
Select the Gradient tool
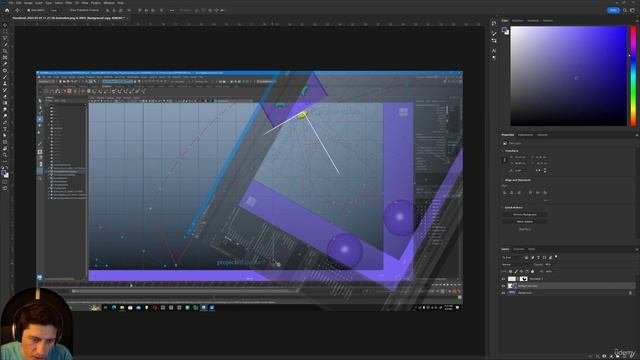(5, 103)
